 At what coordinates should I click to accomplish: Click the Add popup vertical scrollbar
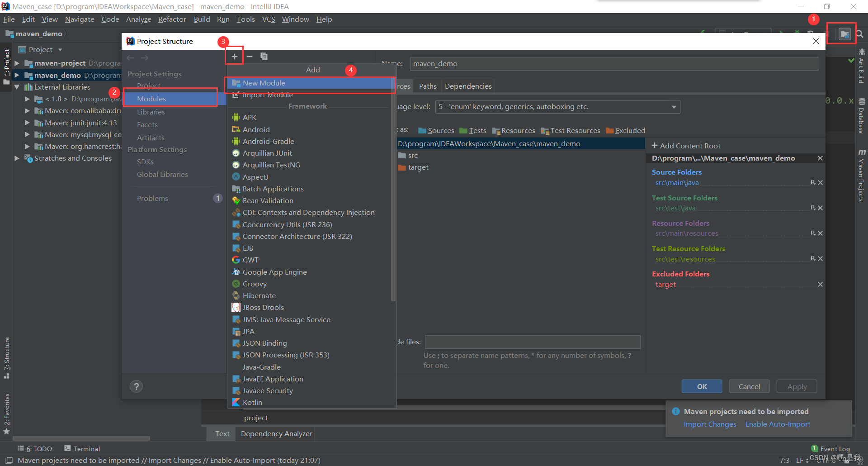[x=393, y=190]
